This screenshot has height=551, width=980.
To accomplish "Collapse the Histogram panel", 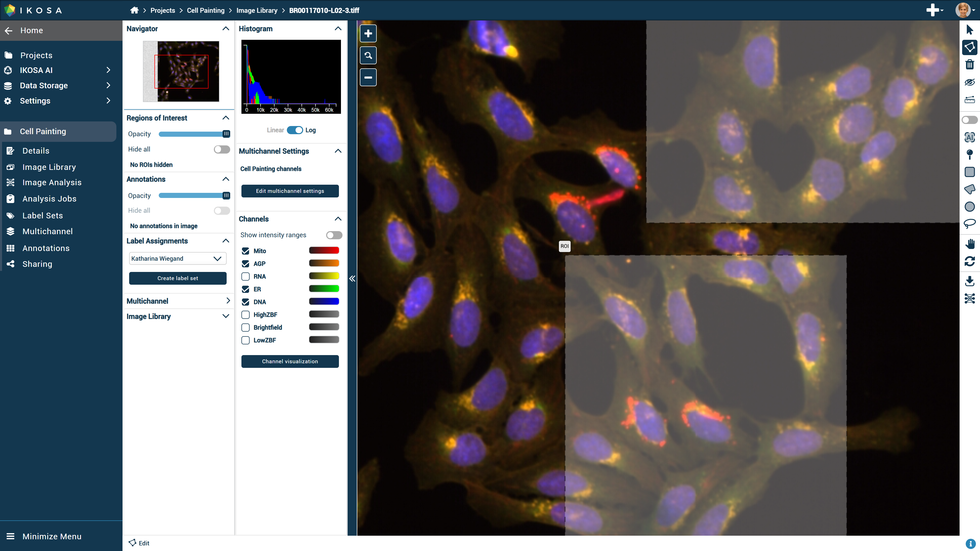I will point(337,29).
